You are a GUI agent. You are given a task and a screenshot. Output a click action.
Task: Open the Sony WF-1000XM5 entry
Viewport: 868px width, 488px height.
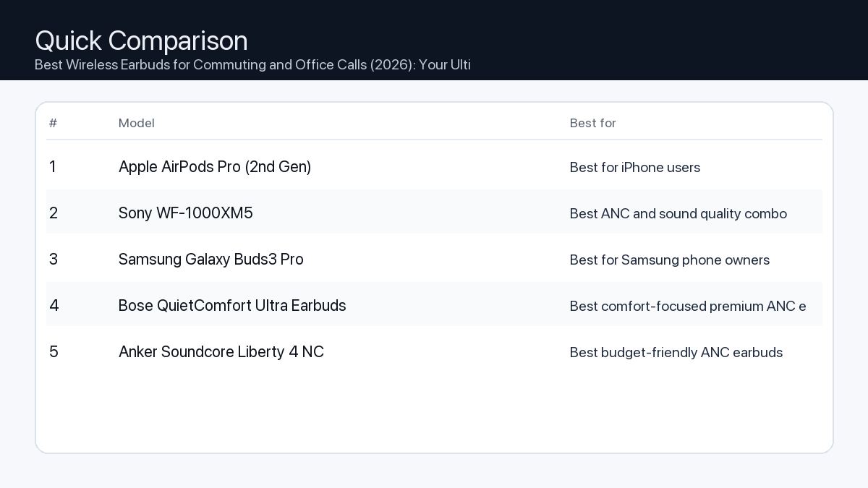click(x=186, y=213)
